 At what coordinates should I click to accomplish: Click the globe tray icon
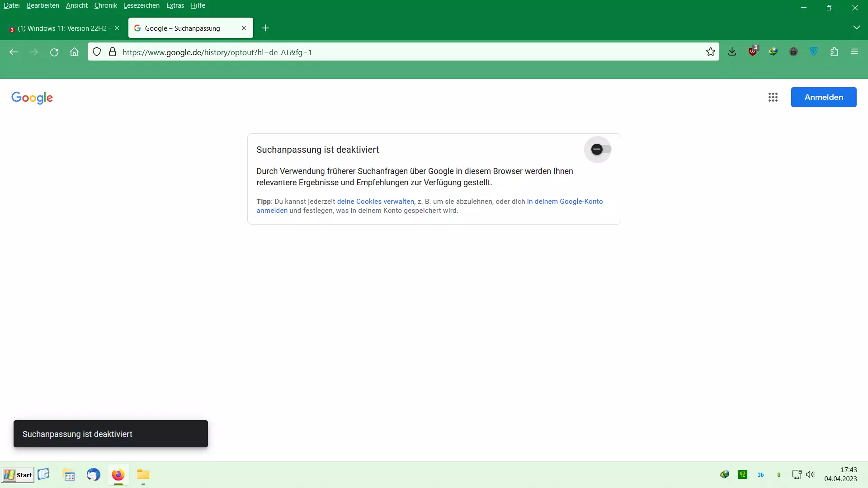(725, 474)
